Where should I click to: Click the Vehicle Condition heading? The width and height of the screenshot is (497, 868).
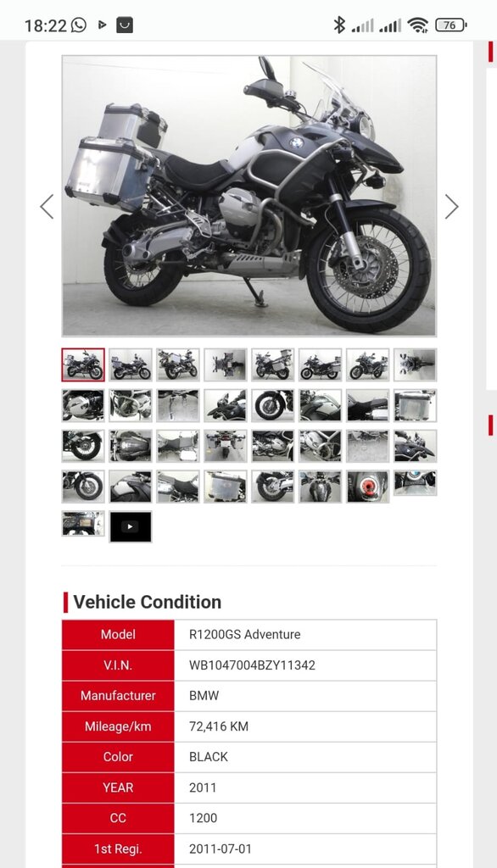tap(148, 602)
